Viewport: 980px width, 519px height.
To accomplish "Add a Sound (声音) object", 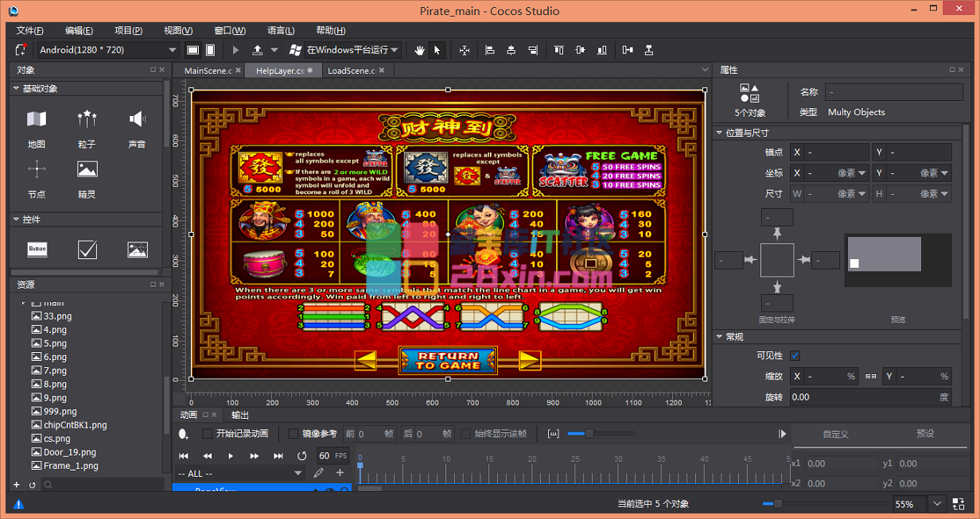I will [x=137, y=128].
